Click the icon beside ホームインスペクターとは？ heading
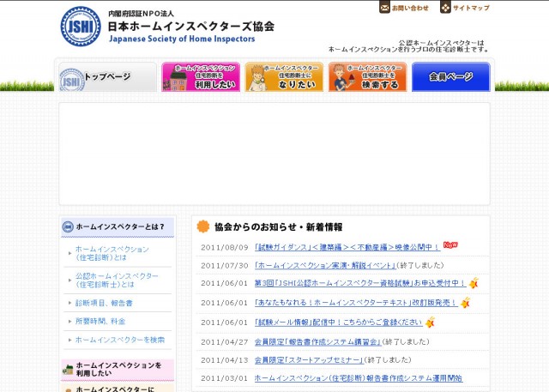Screen dimensions: 549x392 point(68,226)
